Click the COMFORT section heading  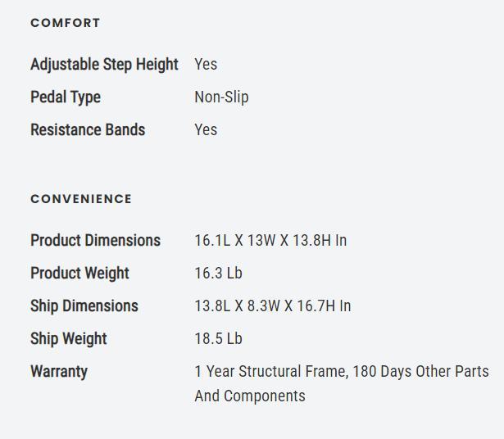coord(66,23)
